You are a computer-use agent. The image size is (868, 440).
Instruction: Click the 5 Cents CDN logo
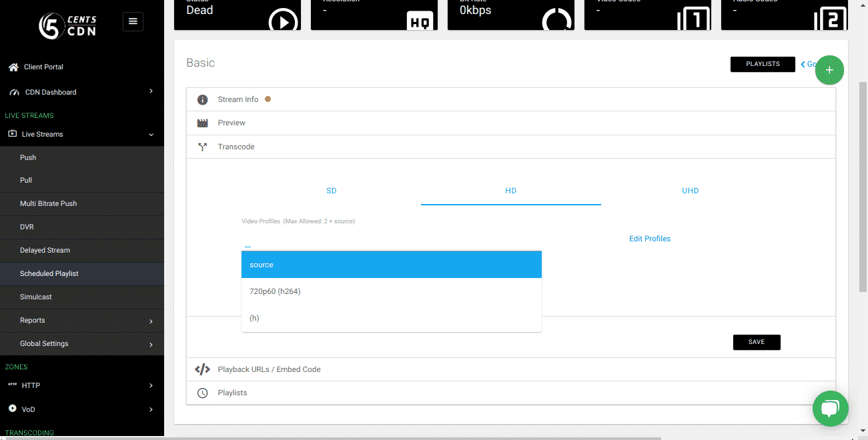[67, 26]
